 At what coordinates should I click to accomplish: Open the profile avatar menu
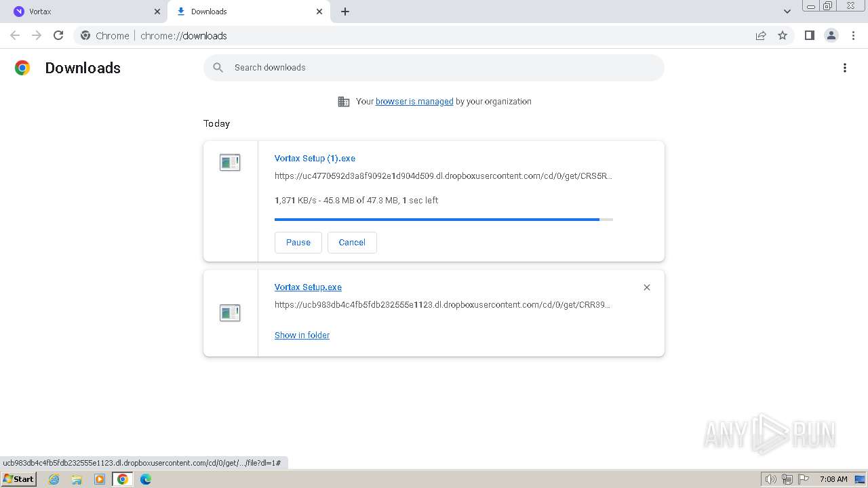point(831,35)
